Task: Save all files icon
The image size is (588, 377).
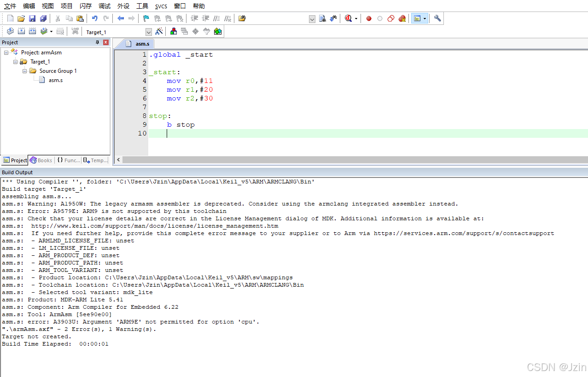Action: tap(43, 18)
